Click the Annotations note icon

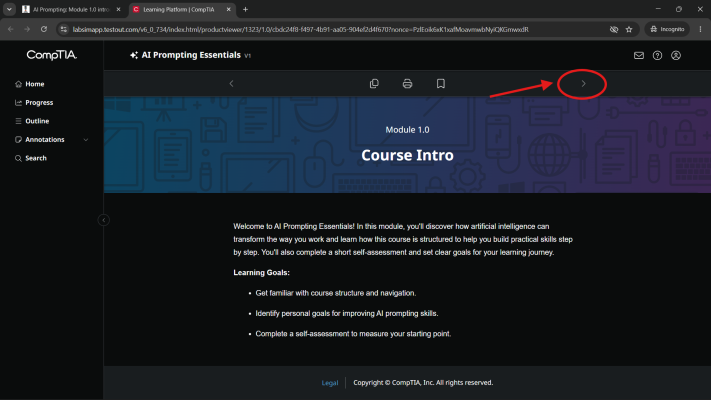click(x=18, y=140)
